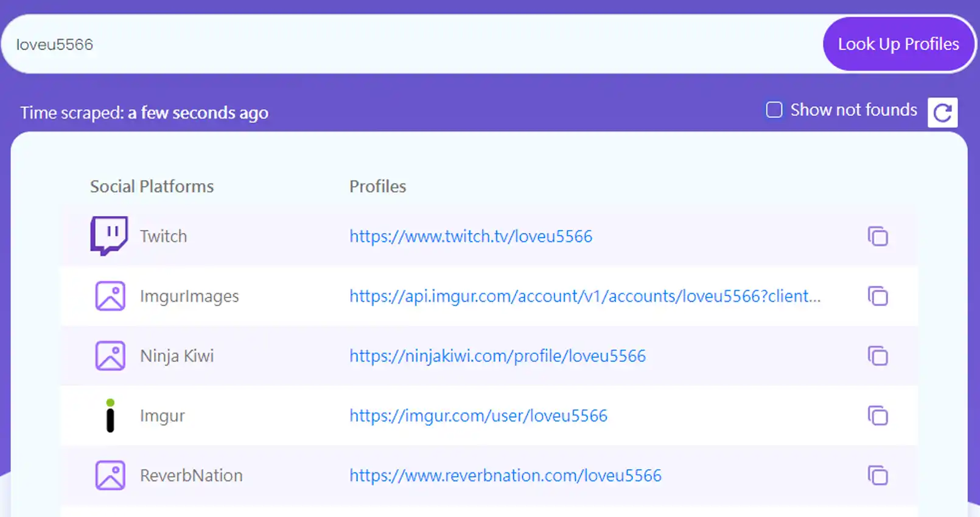The height and width of the screenshot is (517, 980).
Task: Refresh the scraped results
Action: click(x=942, y=113)
